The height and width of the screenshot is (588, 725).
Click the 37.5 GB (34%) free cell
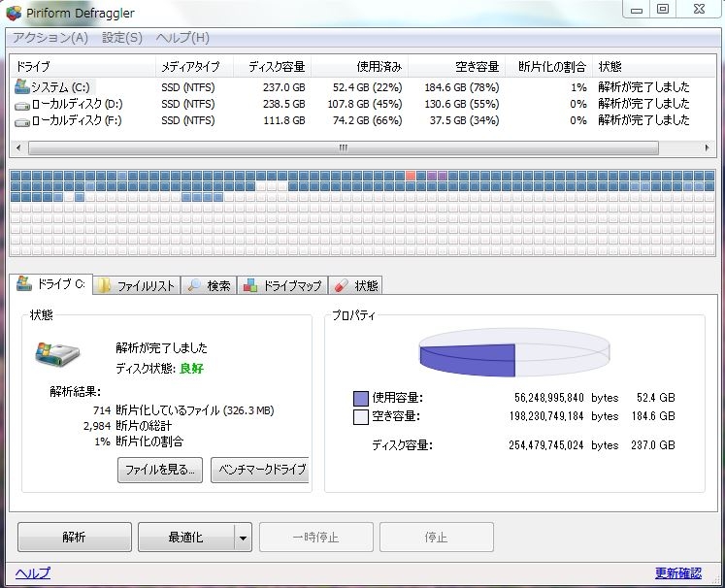tap(464, 120)
